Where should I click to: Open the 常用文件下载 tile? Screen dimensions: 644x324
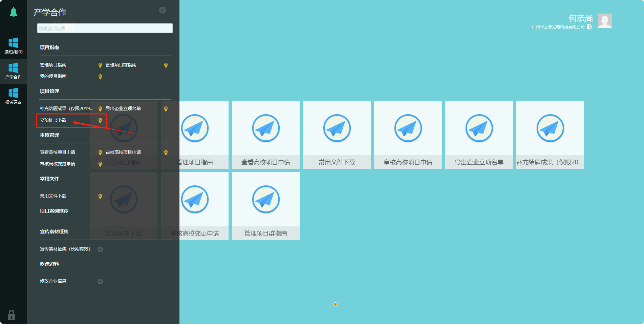click(x=337, y=134)
